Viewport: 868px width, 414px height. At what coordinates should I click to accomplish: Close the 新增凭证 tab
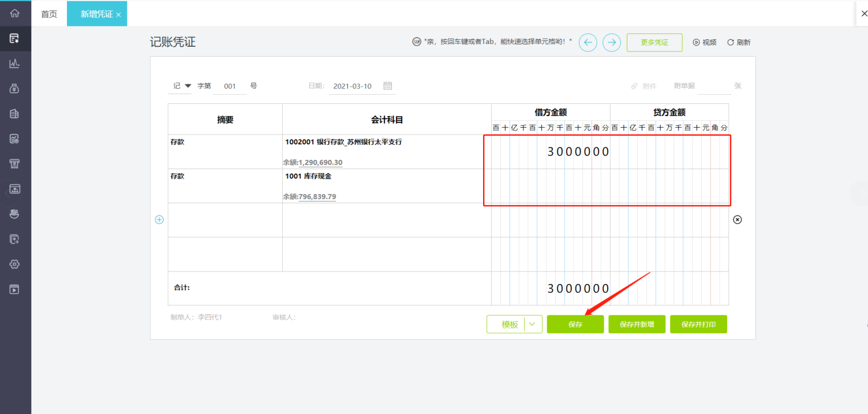(118, 15)
